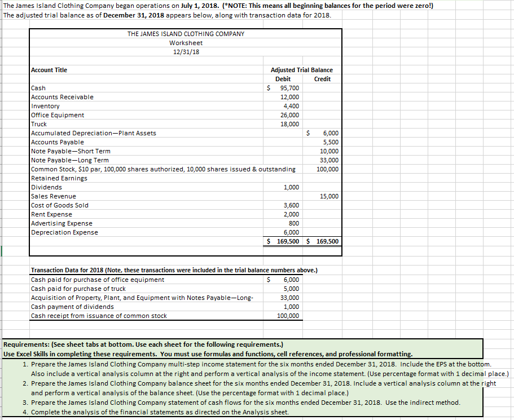The width and height of the screenshot is (514, 420).
Task: Select the Cost of Goods Sold label
Action: tap(60, 205)
